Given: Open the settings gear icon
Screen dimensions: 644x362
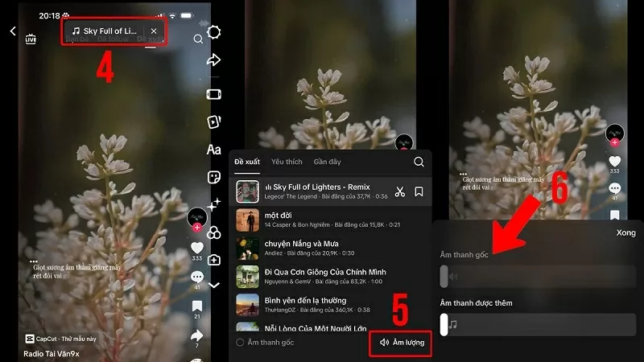Looking at the screenshot, I should point(214,32).
